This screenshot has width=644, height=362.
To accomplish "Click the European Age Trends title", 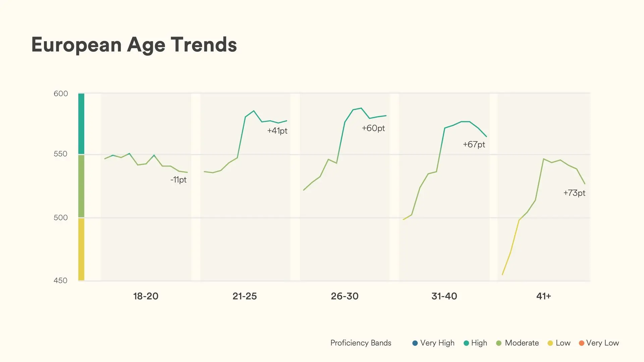I will [x=134, y=45].
